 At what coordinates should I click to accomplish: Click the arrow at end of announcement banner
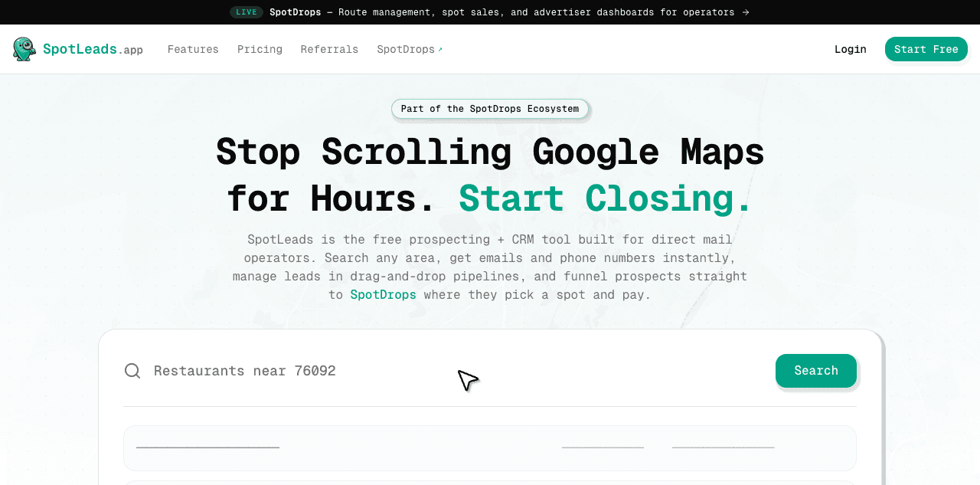pyautogui.click(x=746, y=11)
